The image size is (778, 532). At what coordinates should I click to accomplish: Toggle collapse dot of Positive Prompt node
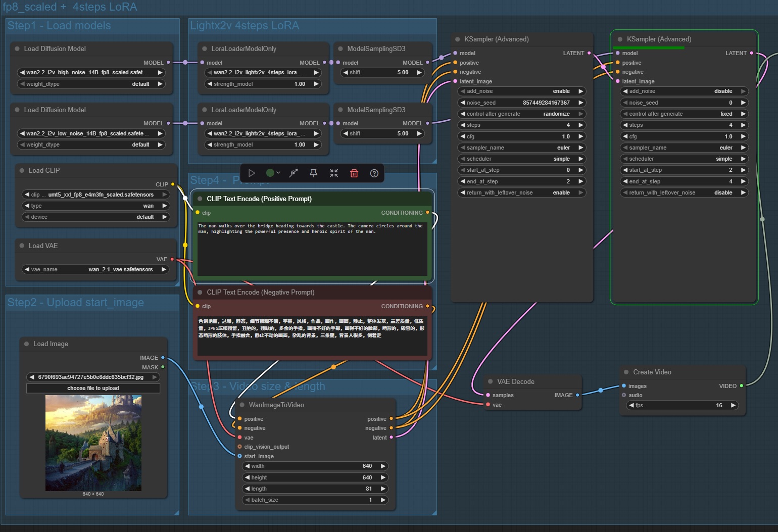coord(200,199)
